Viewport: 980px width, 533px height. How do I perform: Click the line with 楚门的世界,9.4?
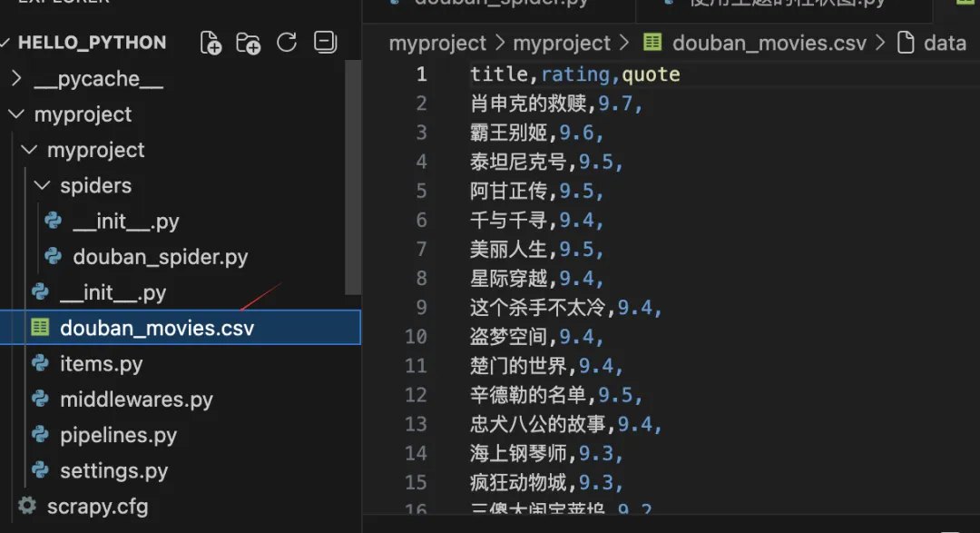tap(547, 366)
